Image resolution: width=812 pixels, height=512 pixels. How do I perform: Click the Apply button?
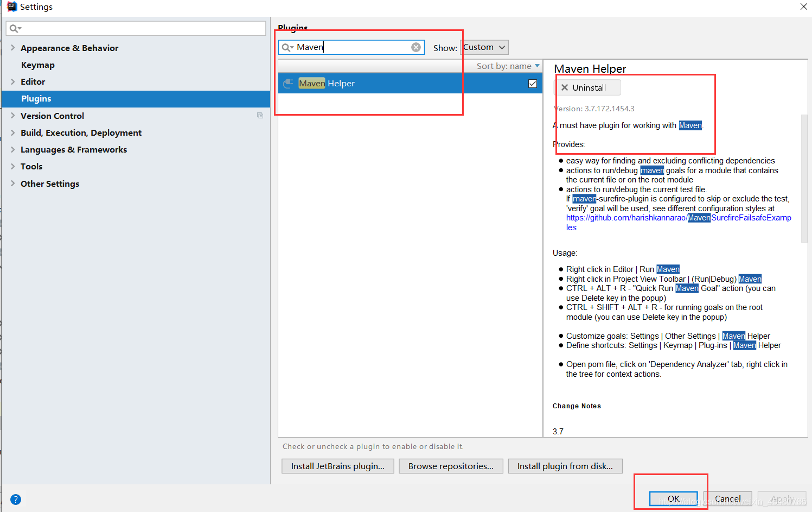tap(782, 498)
